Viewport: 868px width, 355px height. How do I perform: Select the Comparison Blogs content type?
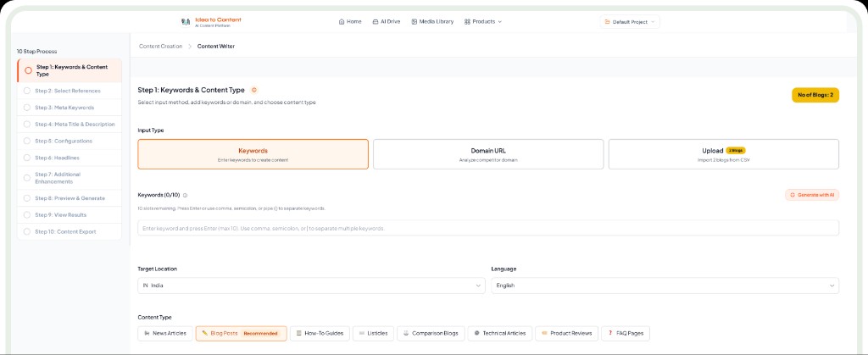coord(431,334)
